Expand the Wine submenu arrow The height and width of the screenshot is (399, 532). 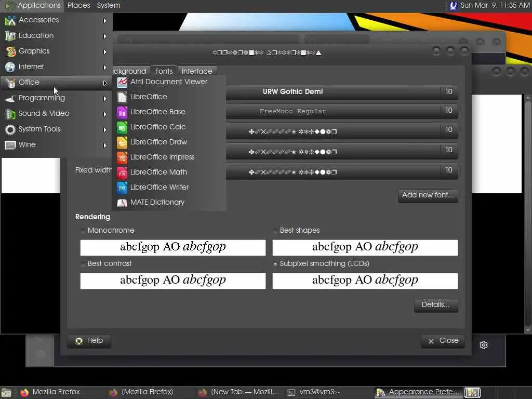105,145
